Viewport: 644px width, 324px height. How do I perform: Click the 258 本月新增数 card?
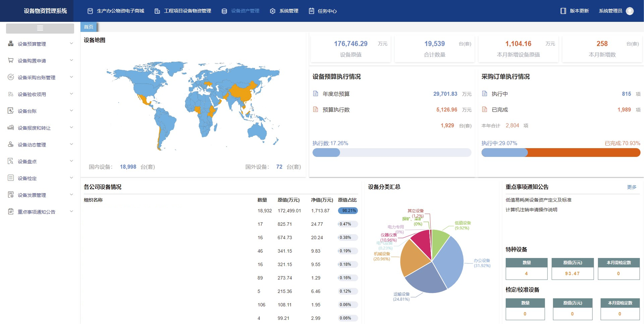[602, 49]
